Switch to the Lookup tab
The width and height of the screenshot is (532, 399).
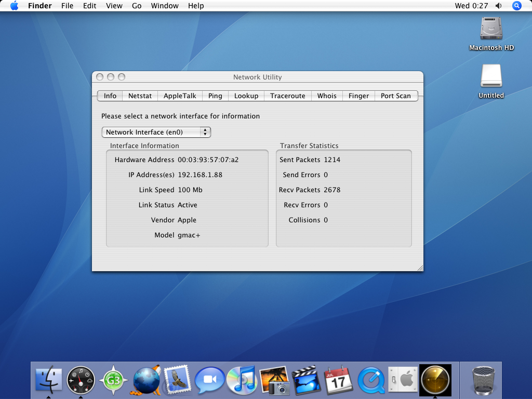click(246, 96)
